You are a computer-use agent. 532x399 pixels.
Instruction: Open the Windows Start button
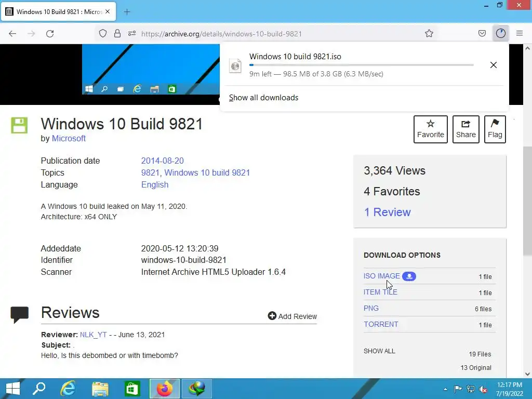[x=13, y=389]
